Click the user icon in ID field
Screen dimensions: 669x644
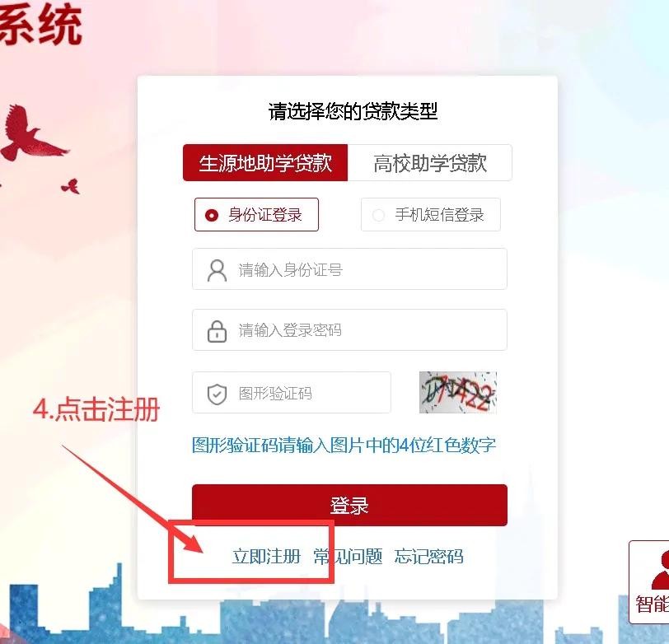pyautogui.click(x=217, y=270)
